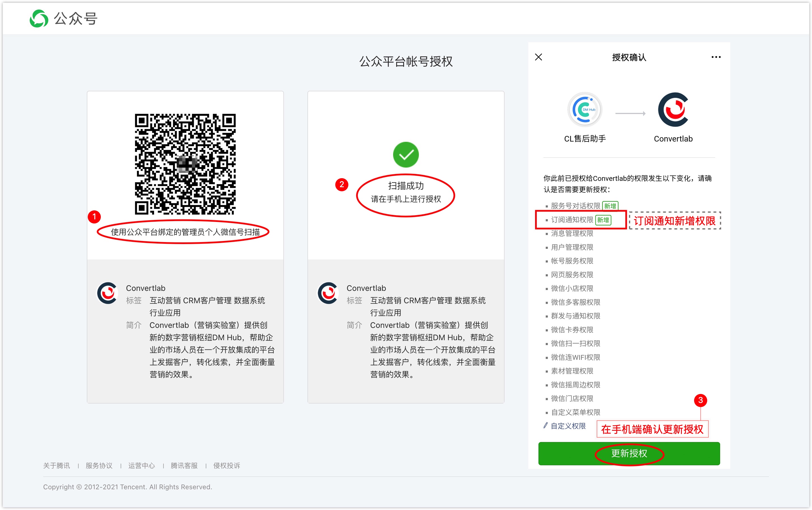
Task: Select the 微信小店权限 item
Action: pyautogui.click(x=572, y=288)
